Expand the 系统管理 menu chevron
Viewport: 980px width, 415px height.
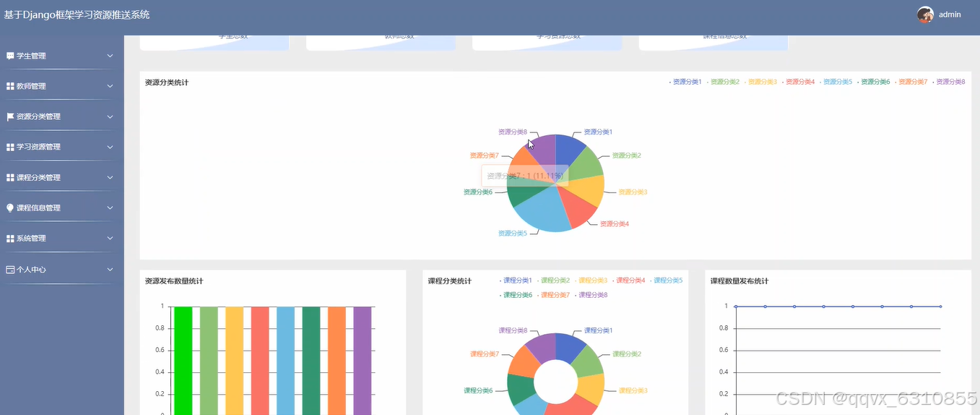click(110, 238)
